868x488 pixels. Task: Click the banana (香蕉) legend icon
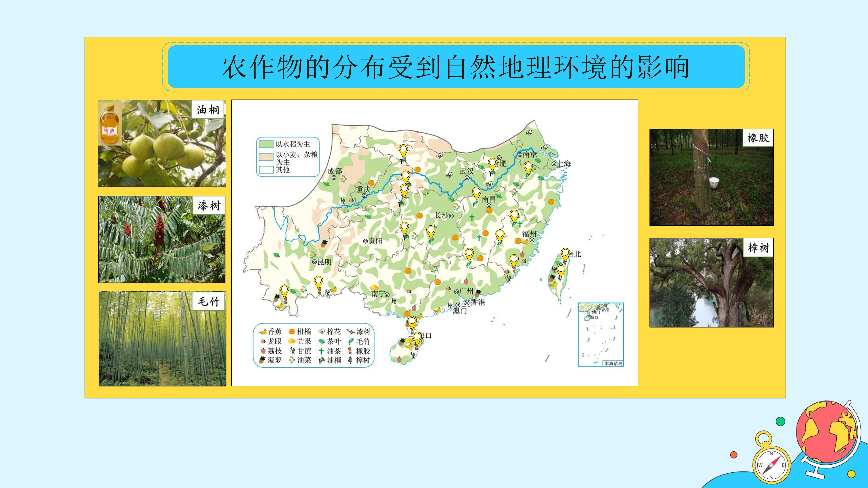[263, 332]
